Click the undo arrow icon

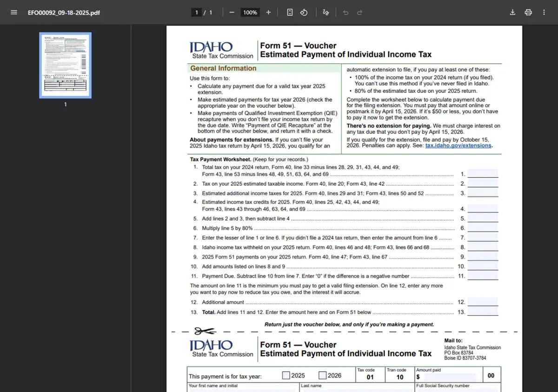click(345, 13)
